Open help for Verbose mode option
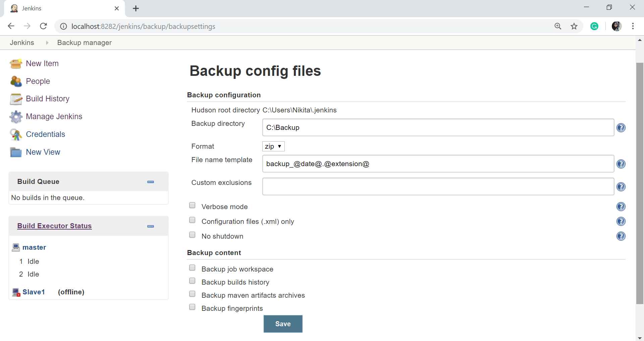This screenshot has height=341, width=644. (621, 207)
